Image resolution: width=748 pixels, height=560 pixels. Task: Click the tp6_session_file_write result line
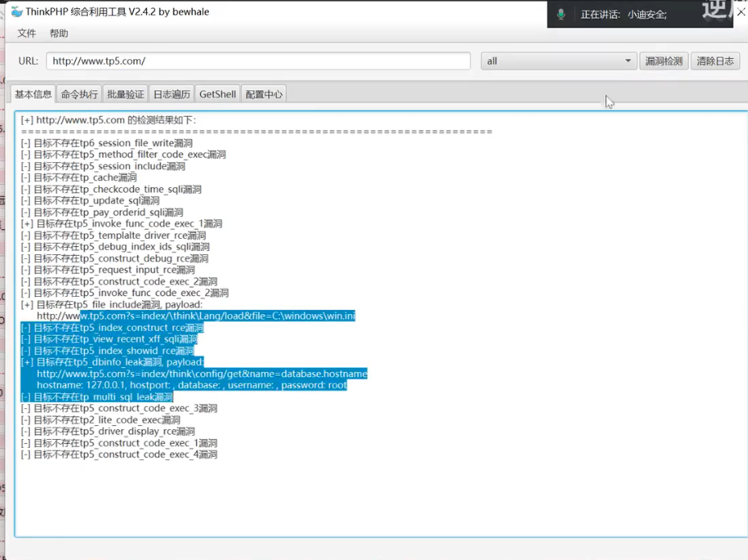tap(107, 143)
